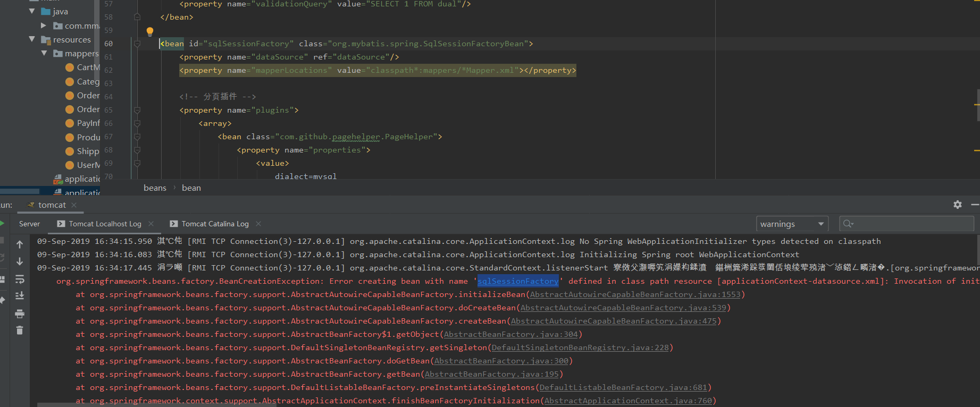Click the log search filter field
980x407 pixels.
pyautogui.click(x=907, y=224)
